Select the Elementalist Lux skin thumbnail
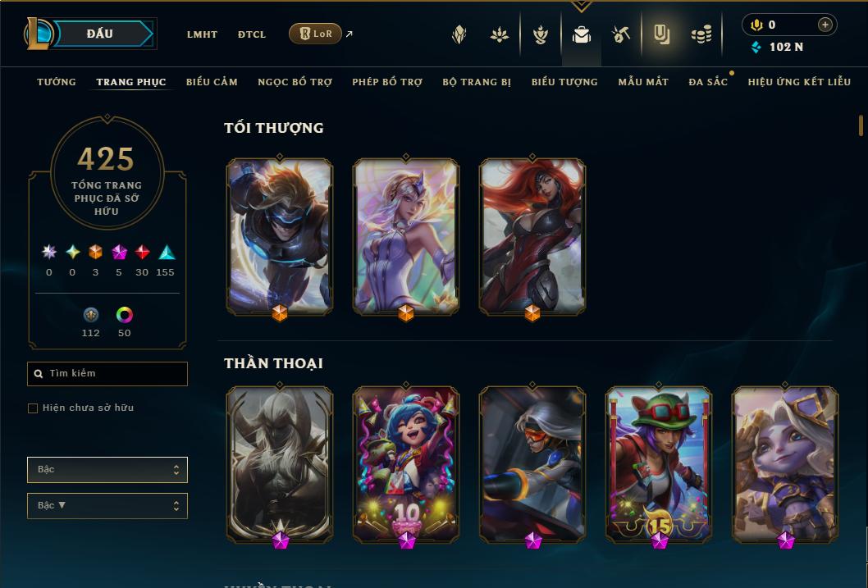 click(406, 237)
